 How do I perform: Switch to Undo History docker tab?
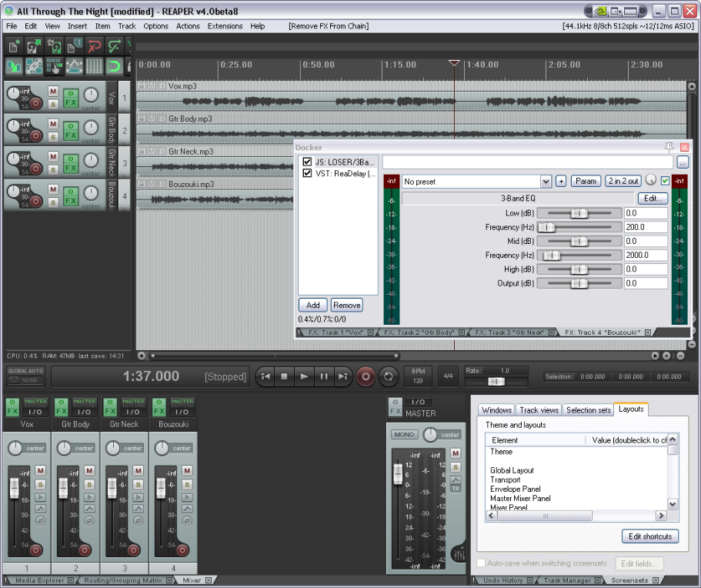pos(503,580)
